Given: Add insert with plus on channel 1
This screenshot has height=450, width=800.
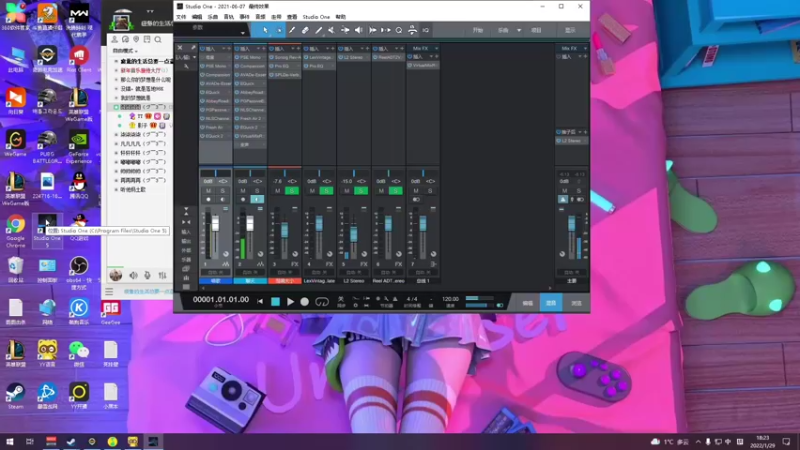Looking at the screenshot, I should coord(229,48).
